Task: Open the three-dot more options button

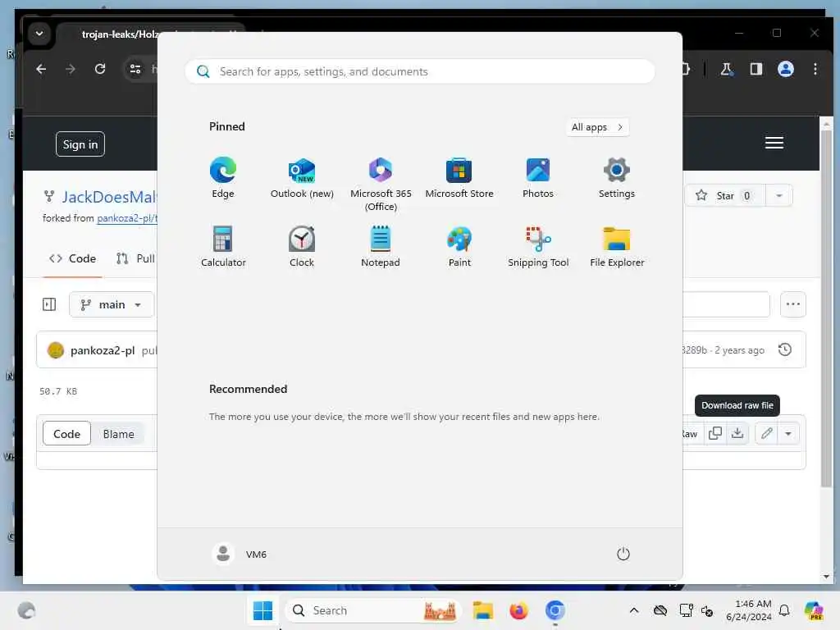Action: point(793,304)
